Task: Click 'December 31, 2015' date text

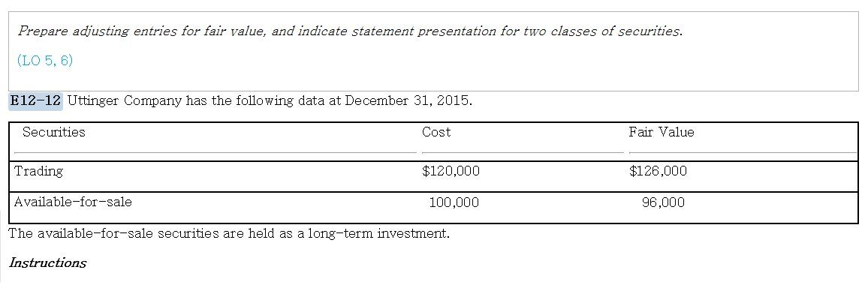Action: (408, 101)
